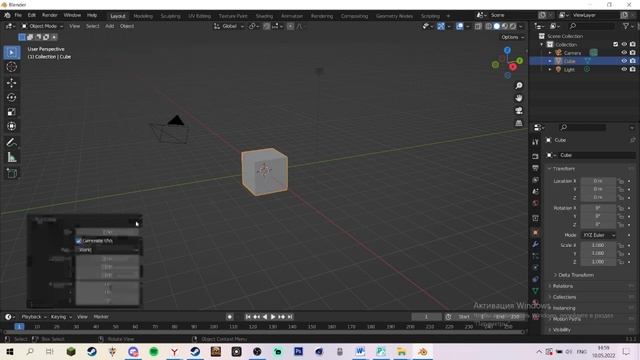Hide Cube in viewport via eye icon
This screenshot has width=640, height=360.
pyautogui.click(x=624, y=61)
